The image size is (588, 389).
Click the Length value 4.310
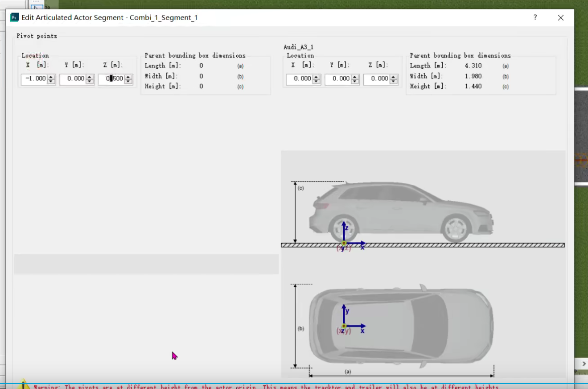[x=473, y=66]
